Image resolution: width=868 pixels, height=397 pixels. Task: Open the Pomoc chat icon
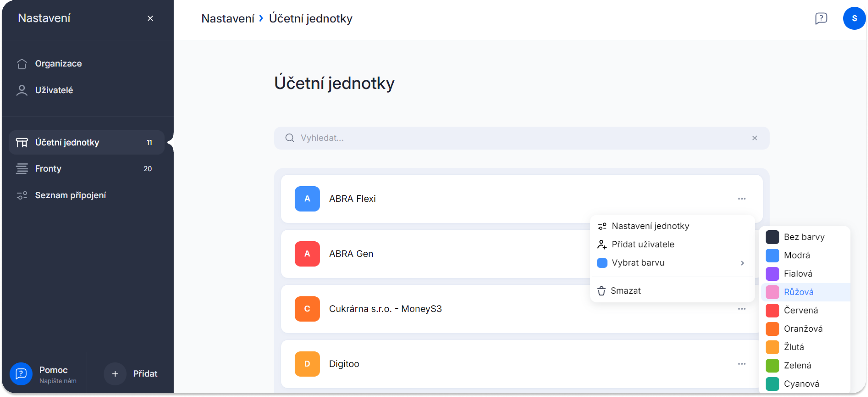click(21, 374)
